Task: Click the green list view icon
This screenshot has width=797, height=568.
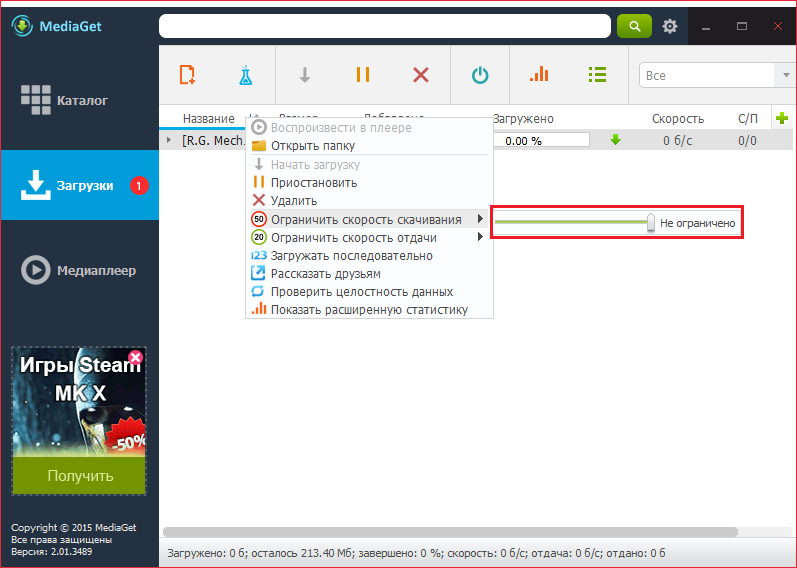Action: tap(597, 75)
